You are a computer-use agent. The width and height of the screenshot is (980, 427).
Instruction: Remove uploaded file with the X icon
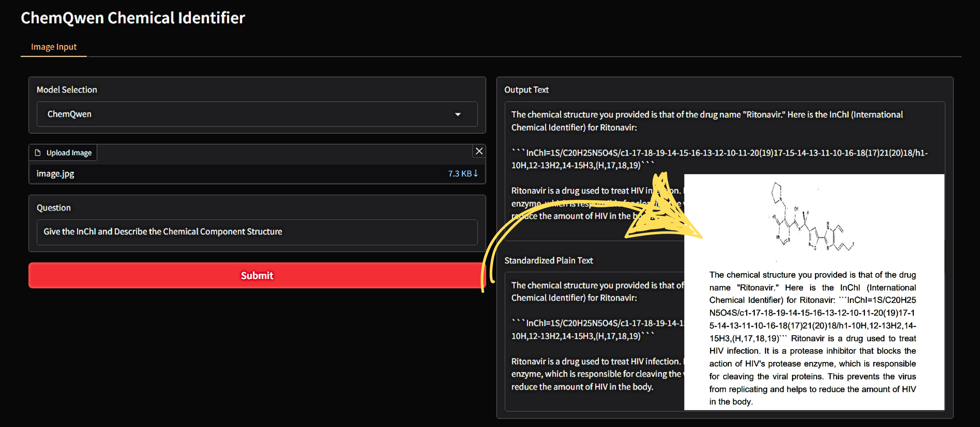(x=479, y=151)
